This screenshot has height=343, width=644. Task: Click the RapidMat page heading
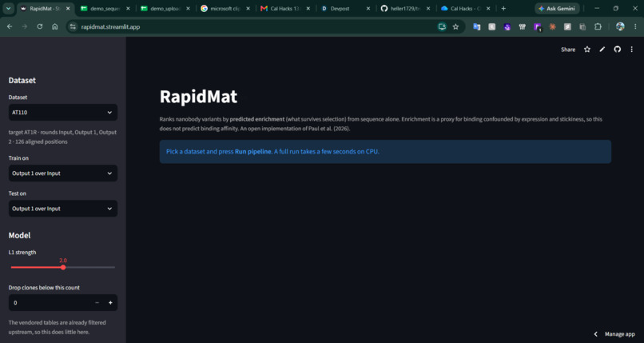pyautogui.click(x=198, y=97)
